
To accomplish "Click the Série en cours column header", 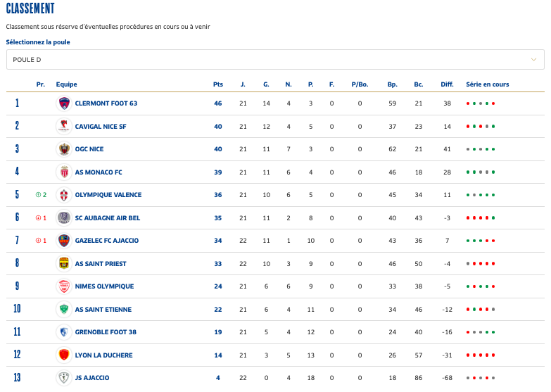I will [x=487, y=84].
